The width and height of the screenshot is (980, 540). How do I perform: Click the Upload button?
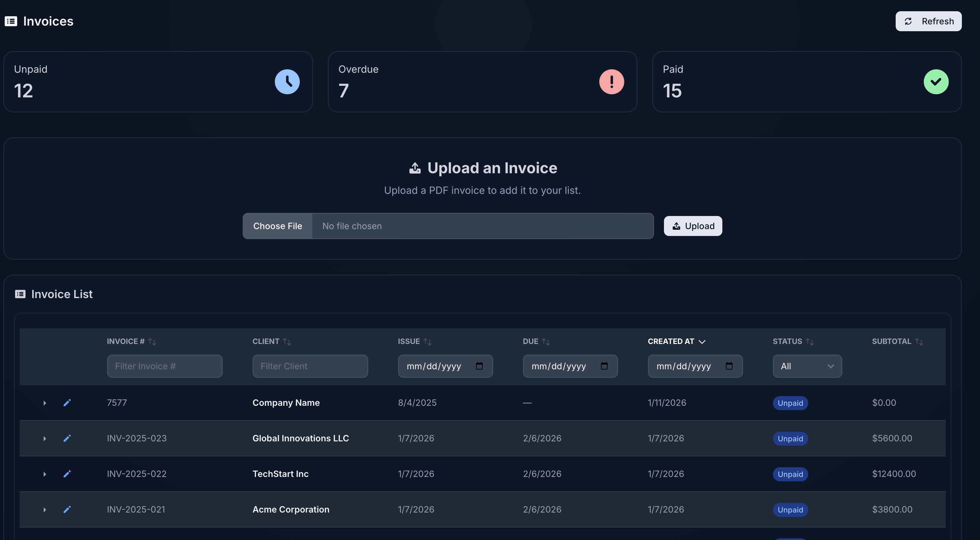[692, 225]
